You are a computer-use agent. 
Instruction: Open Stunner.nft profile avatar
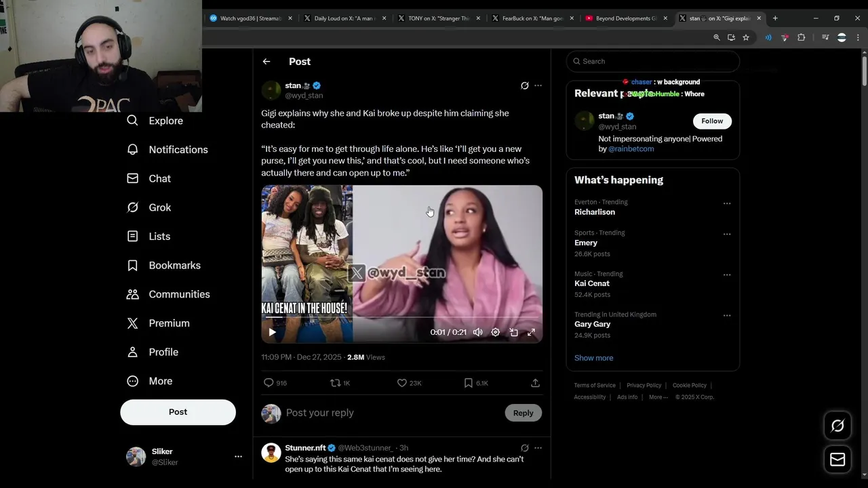271,453
